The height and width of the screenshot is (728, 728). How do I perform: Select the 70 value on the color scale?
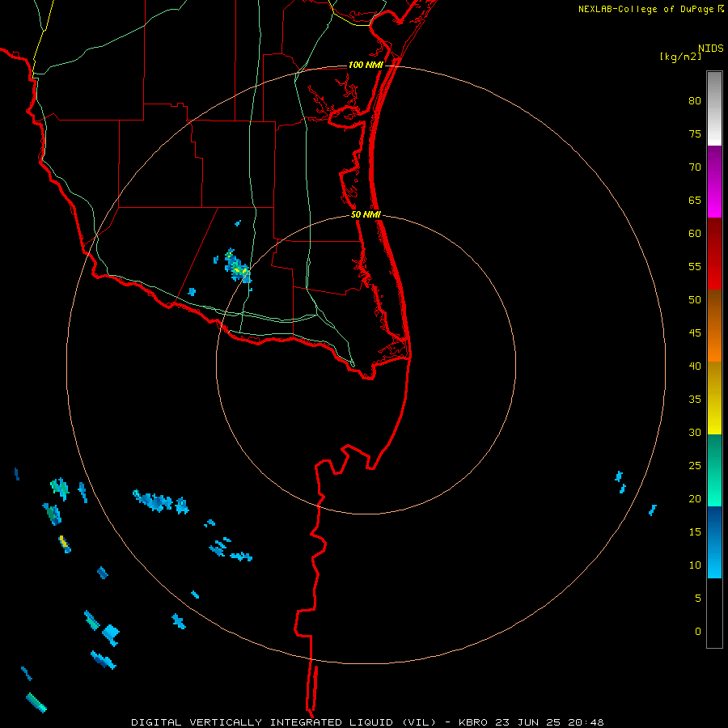coord(695,167)
